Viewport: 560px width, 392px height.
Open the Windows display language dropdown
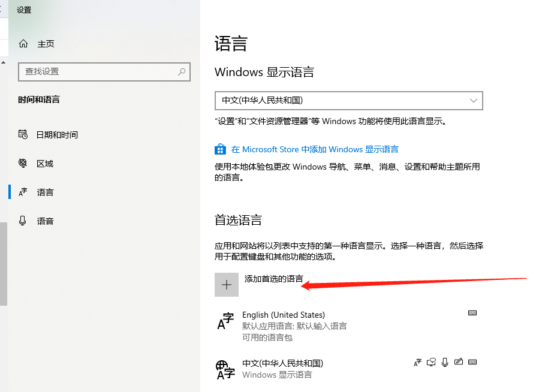pyautogui.click(x=348, y=100)
